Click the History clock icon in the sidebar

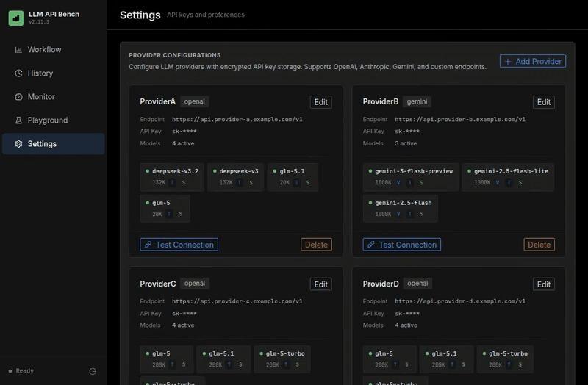18,73
